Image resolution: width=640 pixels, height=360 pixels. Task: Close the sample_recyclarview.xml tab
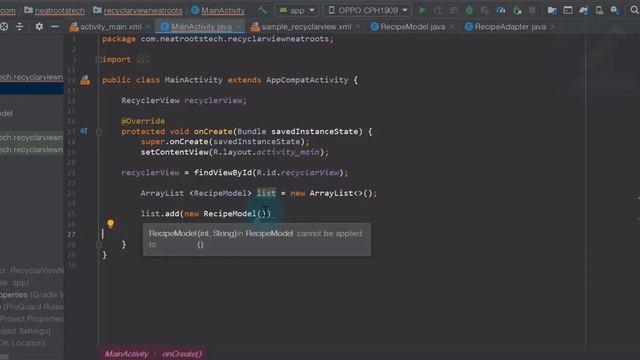(x=358, y=27)
